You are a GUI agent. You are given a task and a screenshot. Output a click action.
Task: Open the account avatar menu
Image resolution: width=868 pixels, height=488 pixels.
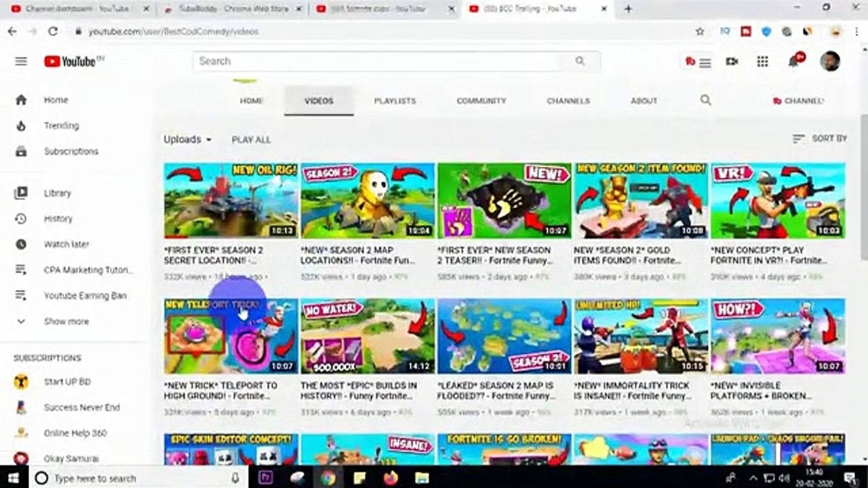click(829, 61)
